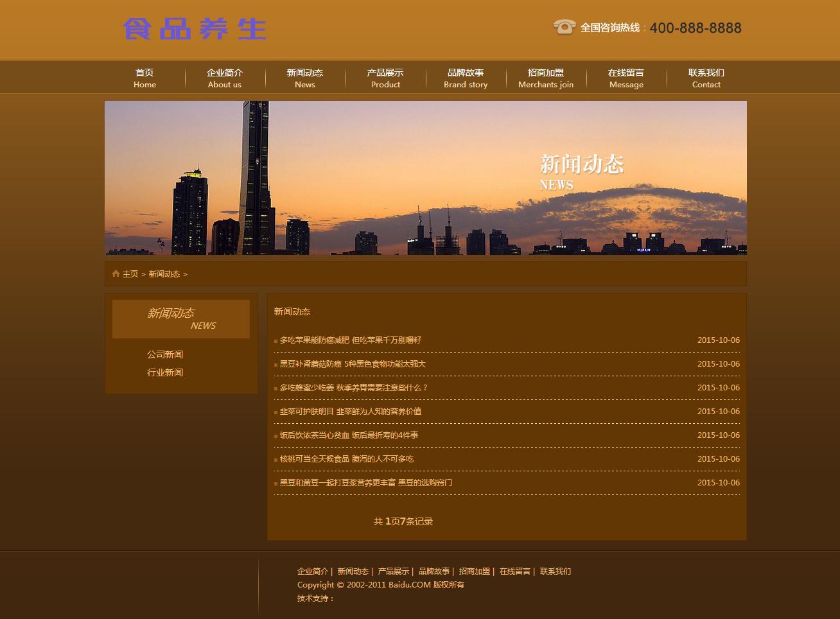The image size is (840, 619).
Task: Click 在线留言 Message in the top navigation
Action: pos(626,78)
